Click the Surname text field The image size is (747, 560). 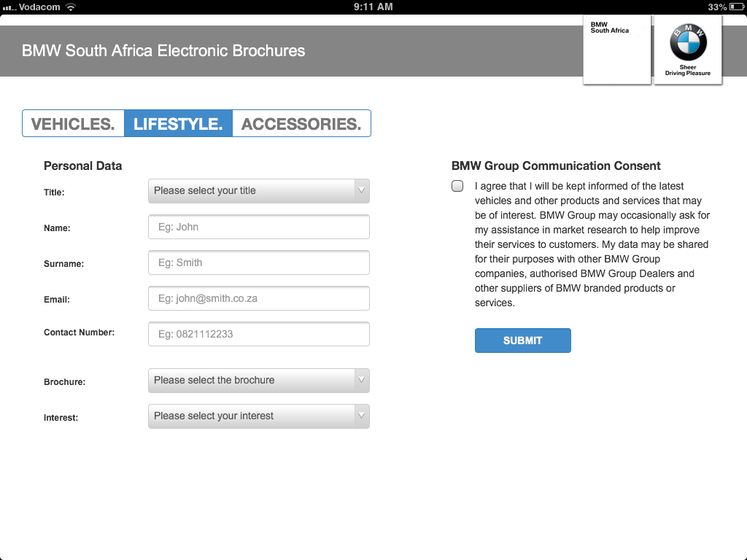(259, 262)
